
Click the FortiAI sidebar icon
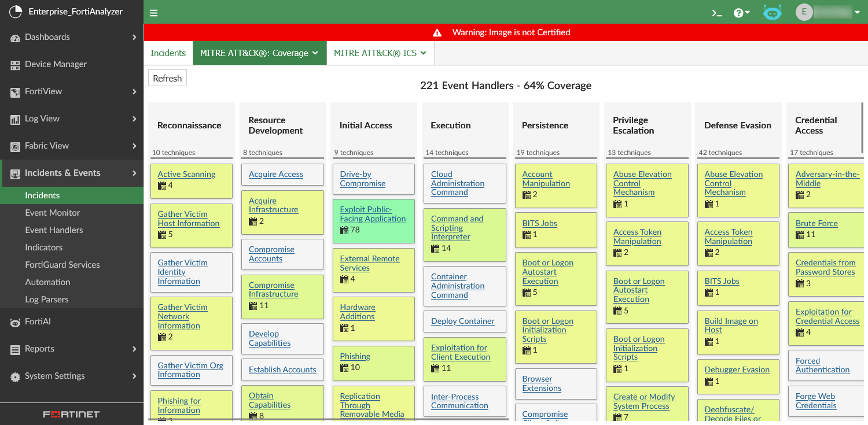16,322
